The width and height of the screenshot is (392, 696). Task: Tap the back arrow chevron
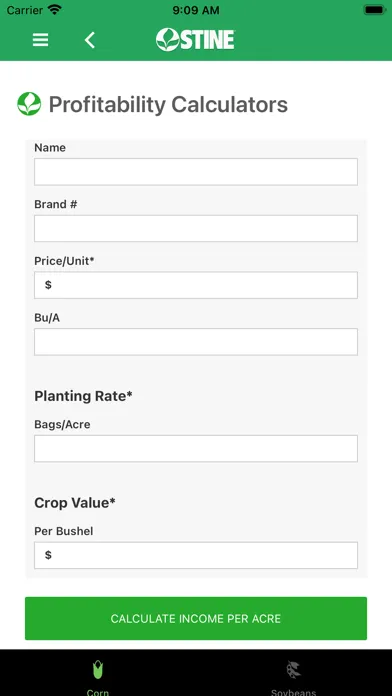90,40
